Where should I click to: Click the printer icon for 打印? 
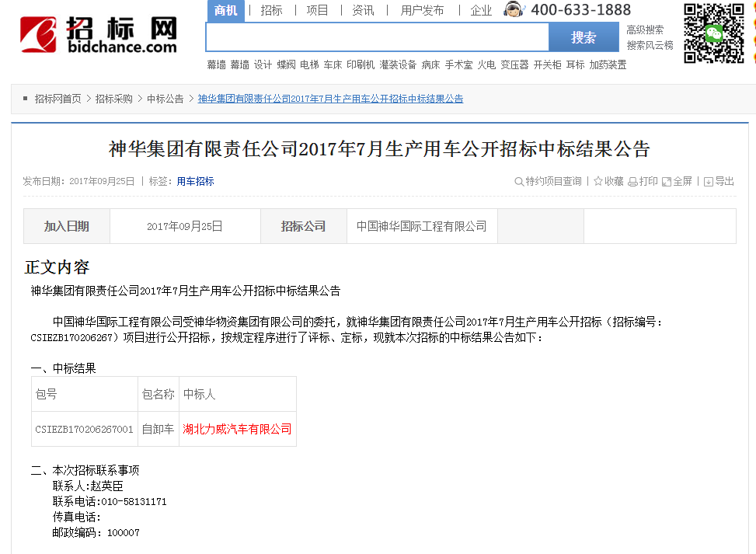click(632, 182)
